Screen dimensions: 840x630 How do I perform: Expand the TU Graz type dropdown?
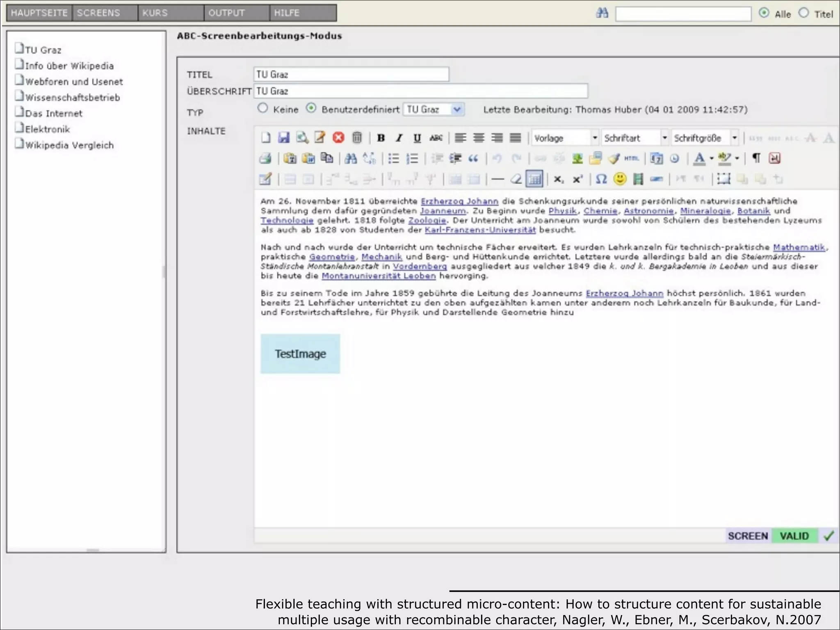457,110
